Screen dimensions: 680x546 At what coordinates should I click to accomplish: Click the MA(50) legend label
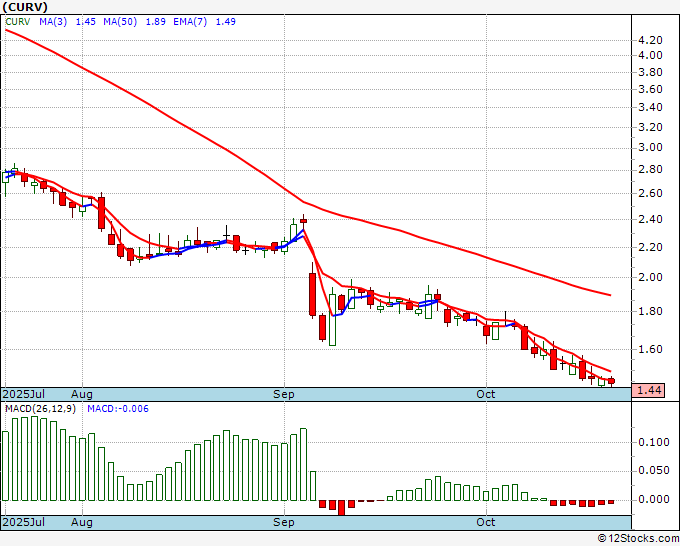[120, 22]
